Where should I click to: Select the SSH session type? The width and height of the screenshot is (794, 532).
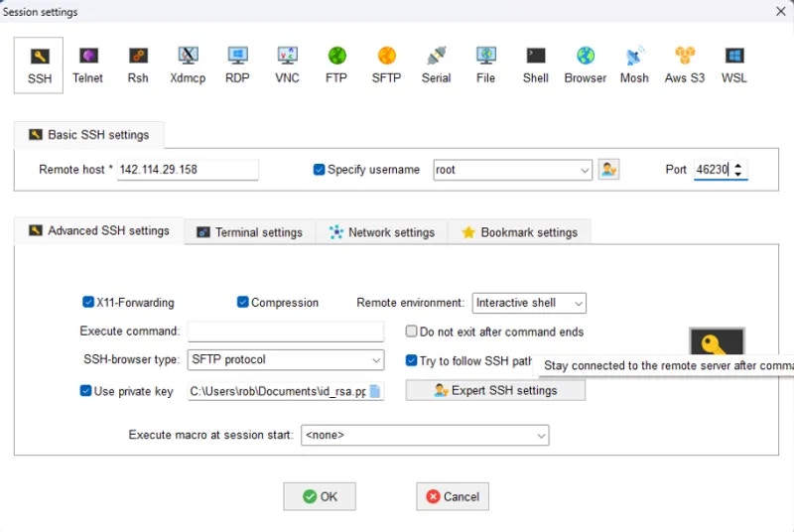point(39,66)
